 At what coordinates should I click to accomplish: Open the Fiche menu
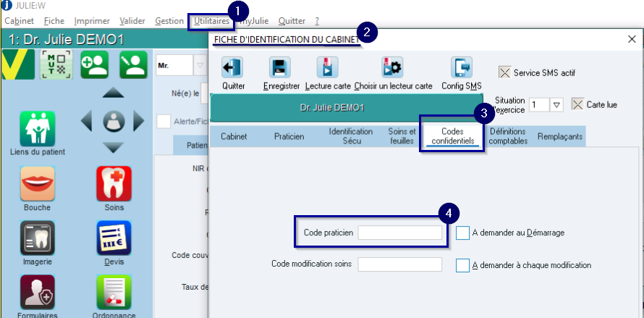point(54,20)
